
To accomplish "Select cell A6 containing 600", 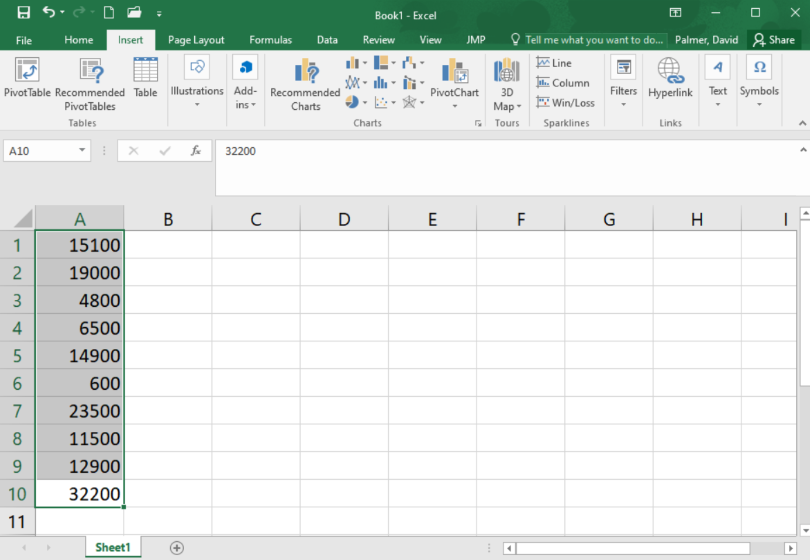I will (x=80, y=383).
